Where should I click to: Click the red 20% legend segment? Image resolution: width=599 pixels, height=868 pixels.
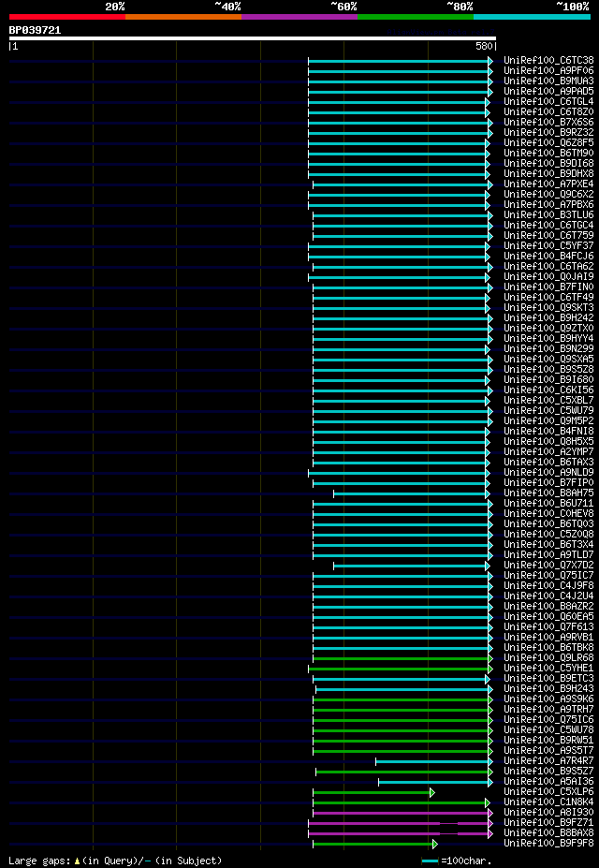click(67, 17)
